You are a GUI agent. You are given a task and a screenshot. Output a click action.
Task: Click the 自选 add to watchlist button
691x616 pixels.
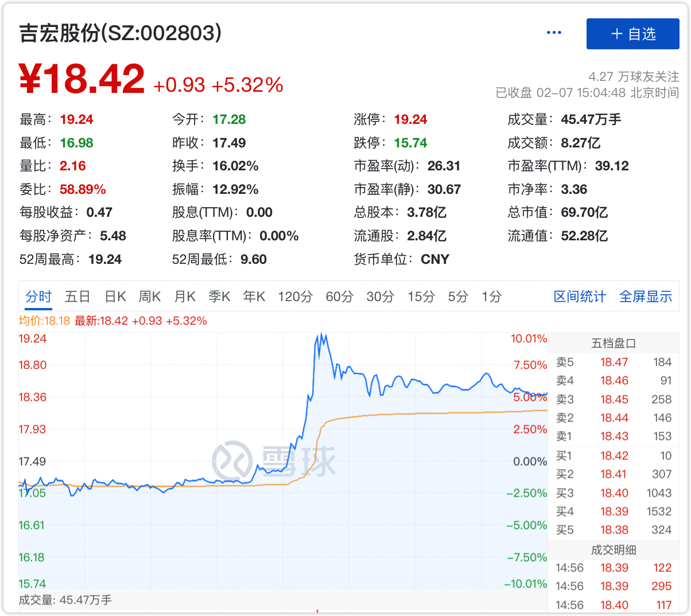tap(632, 34)
